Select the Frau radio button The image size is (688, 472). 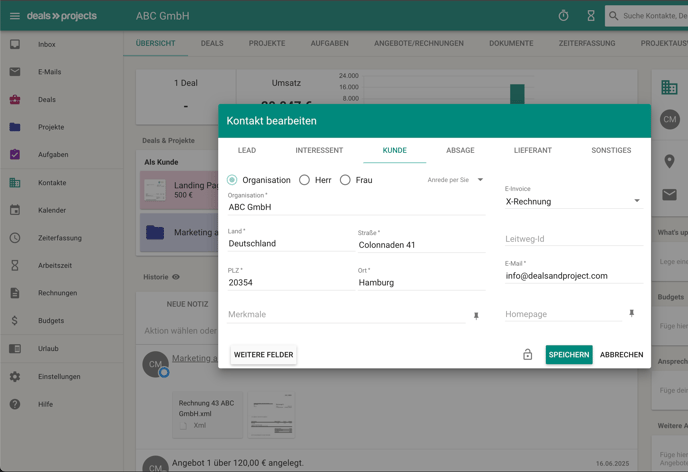[x=345, y=180]
